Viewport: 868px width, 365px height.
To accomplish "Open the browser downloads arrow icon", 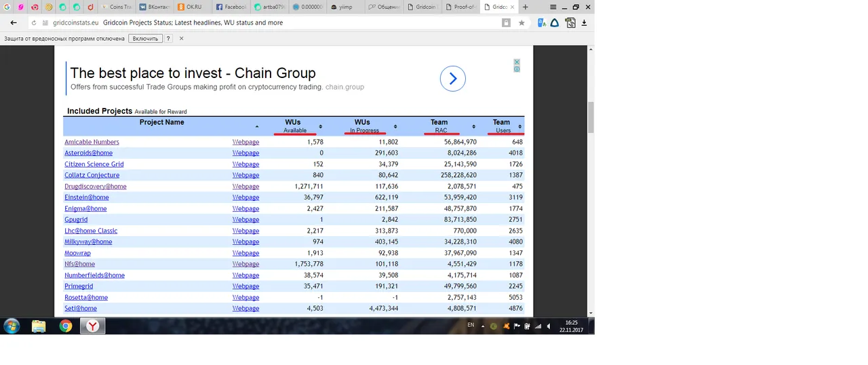I will coord(585,22).
